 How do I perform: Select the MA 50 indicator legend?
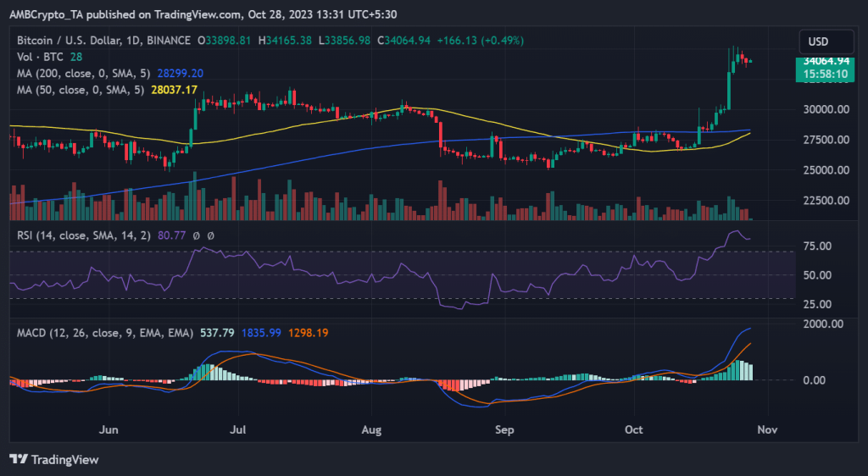pos(78,89)
